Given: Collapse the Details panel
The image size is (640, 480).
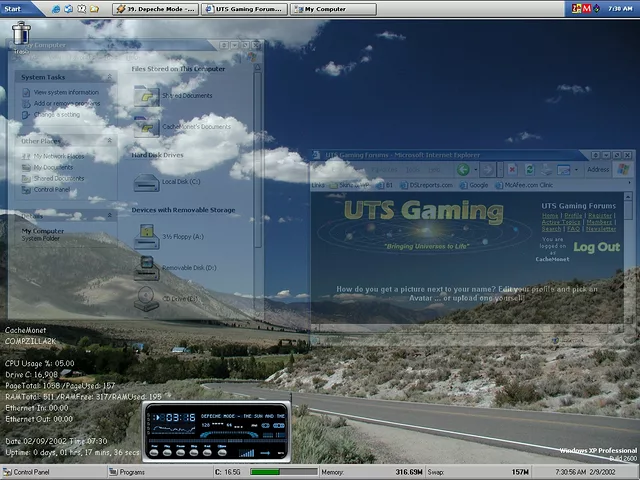Looking at the screenshot, I should tap(110, 215).
